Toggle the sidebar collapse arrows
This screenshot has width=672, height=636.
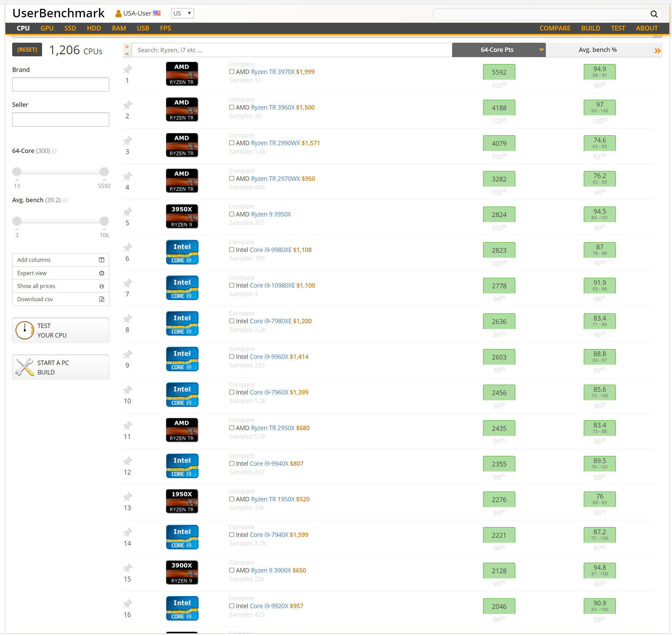coord(127,50)
